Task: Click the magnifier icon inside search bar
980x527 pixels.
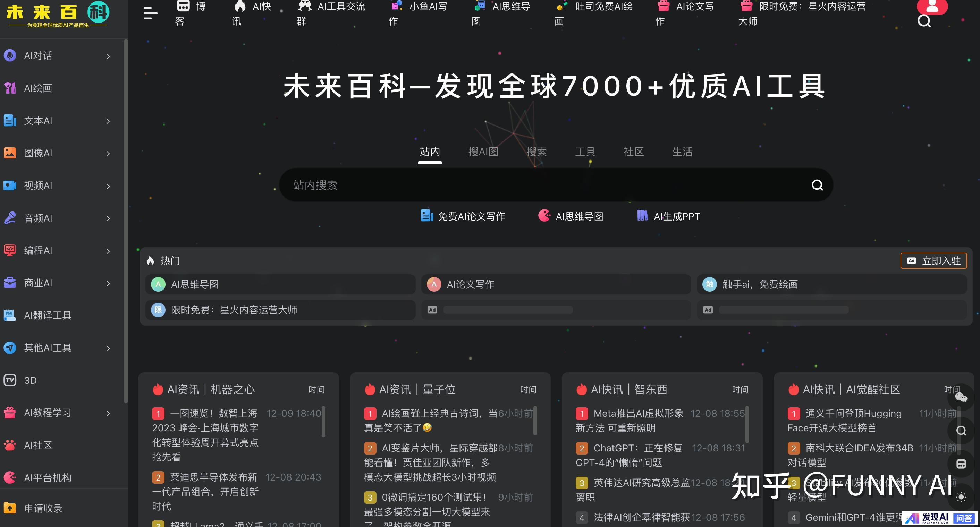Action: [817, 185]
